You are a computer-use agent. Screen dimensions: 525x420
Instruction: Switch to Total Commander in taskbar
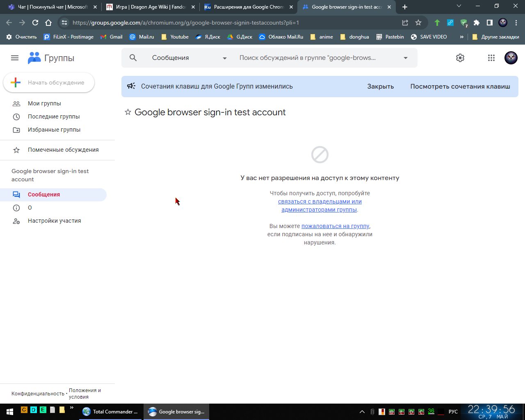111,411
